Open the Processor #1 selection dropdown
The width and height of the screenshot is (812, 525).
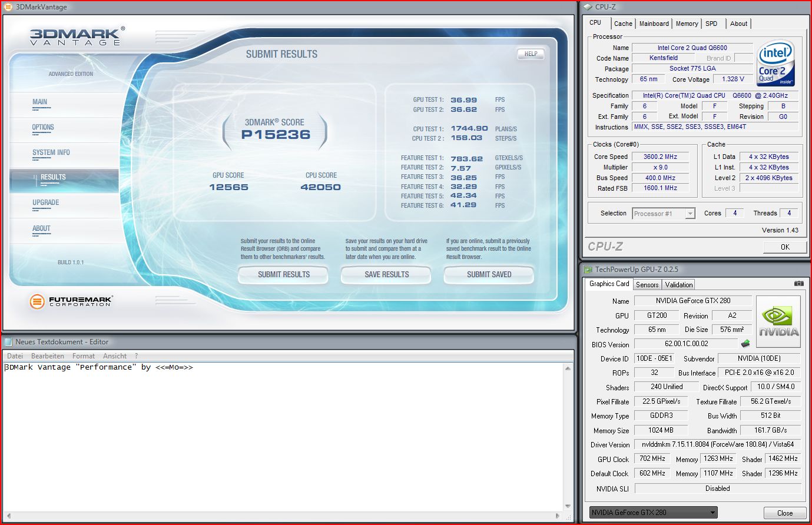pos(664,214)
